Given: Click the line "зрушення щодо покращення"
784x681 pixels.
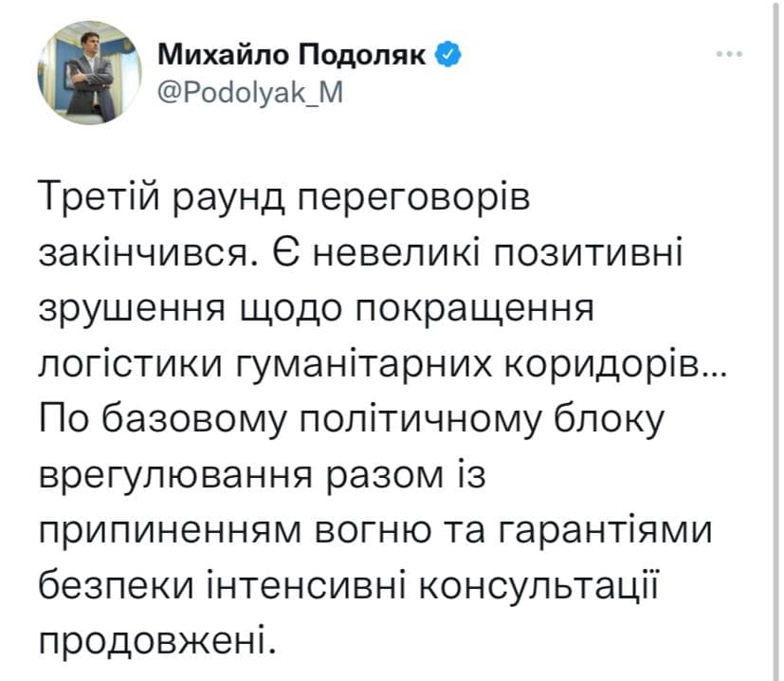Looking at the screenshot, I should click(316, 307).
